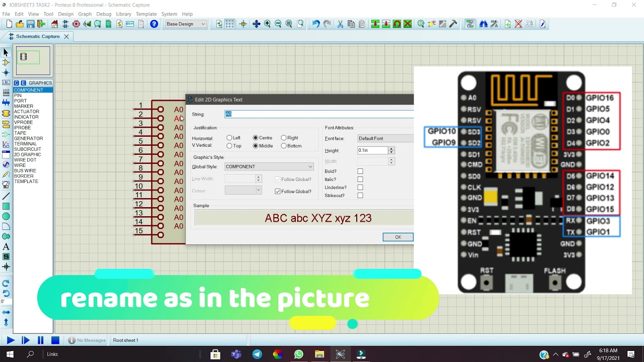Toggle the grid display icon

click(229, 24)
